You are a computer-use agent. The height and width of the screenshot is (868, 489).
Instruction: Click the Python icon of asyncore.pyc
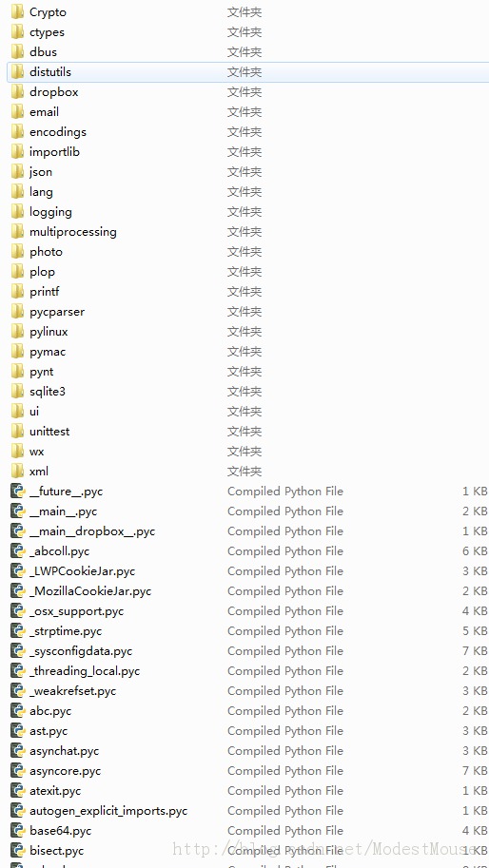pyautogui.click(x=18, y=771)
